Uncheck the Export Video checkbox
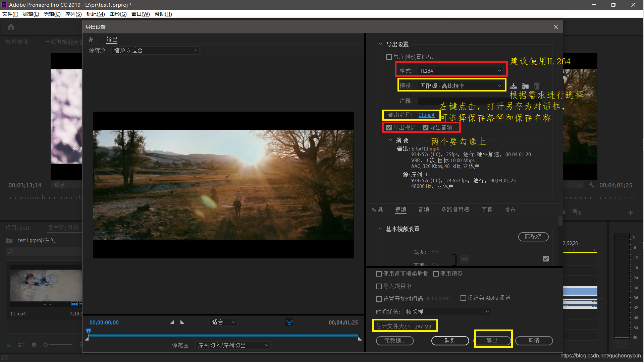The image size is (644, 362). click(389, 128)
